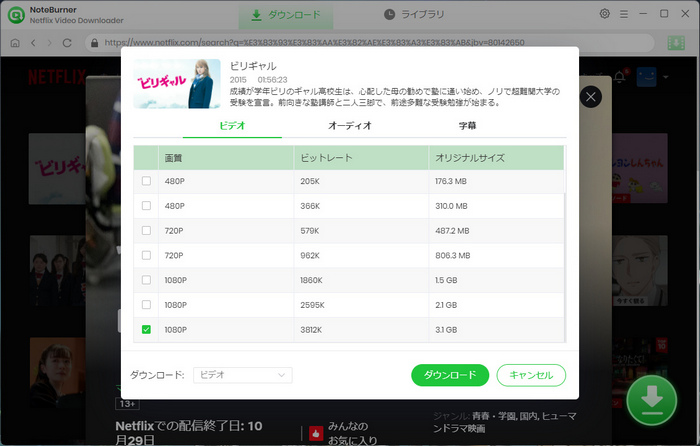Click the キャンセル button
700x446 pixels.
click(x=531, y=375)
